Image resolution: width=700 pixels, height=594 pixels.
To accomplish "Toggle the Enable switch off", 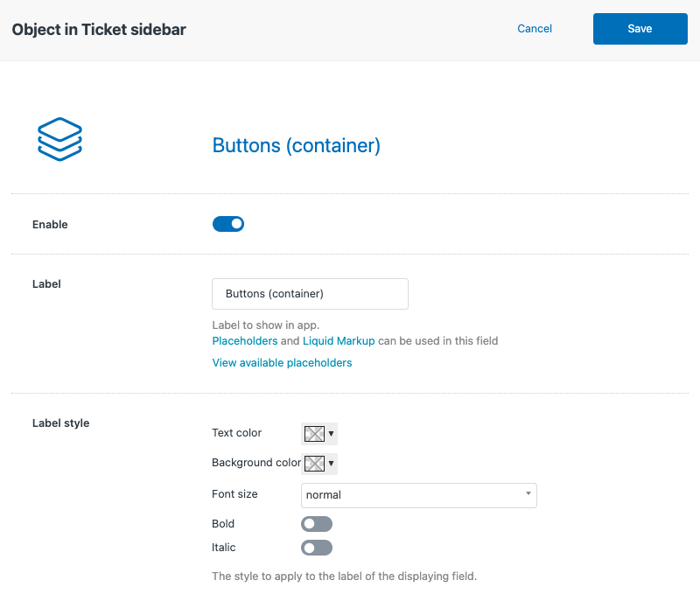I will [228, 224].
